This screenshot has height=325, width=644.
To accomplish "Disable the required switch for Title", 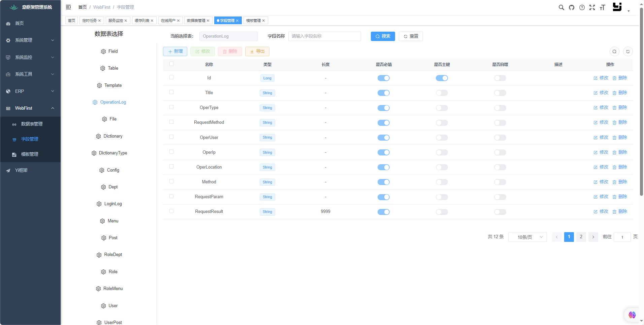I will pyautogui.click(x=383, y=93).
